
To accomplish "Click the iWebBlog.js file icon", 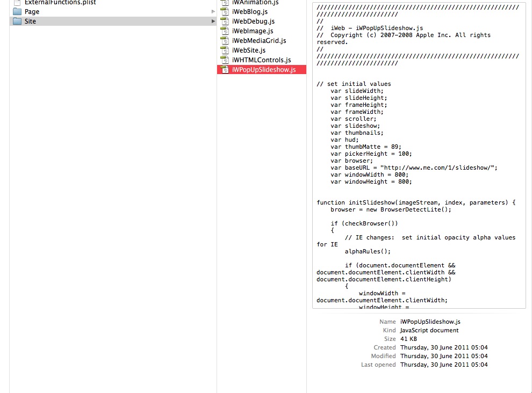I will (225, 11).
